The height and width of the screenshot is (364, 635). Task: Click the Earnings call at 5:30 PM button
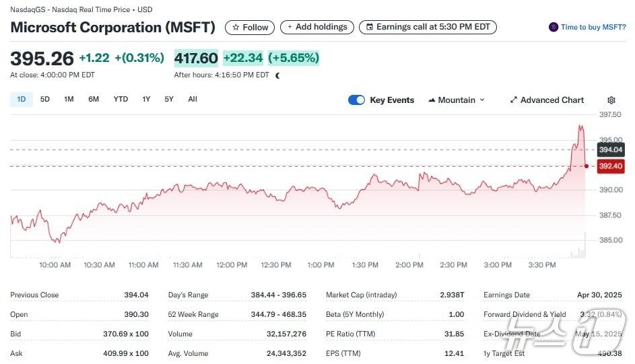(428, 28)
